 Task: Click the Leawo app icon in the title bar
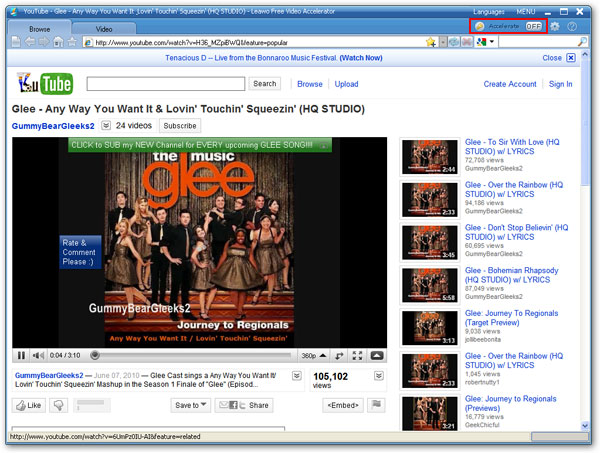pos(15,11)
